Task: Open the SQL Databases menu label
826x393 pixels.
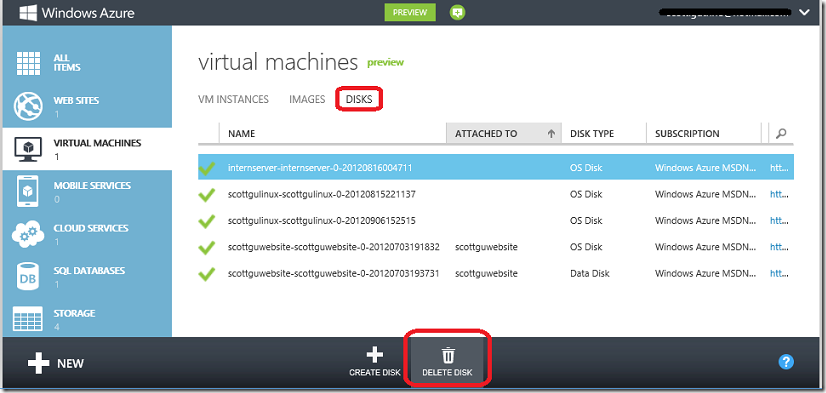Action: click(x=89, y=270)
